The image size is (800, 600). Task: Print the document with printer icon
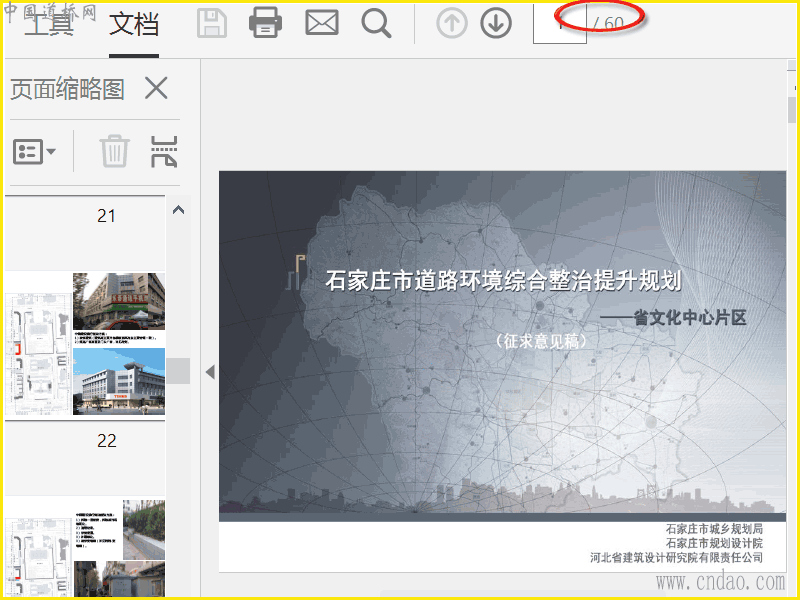[x=265, y=23]
